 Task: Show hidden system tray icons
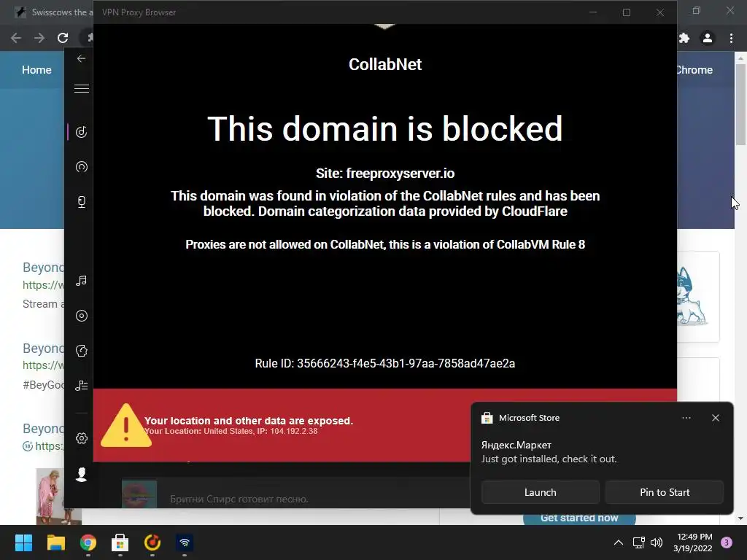(x=619, y=542)
